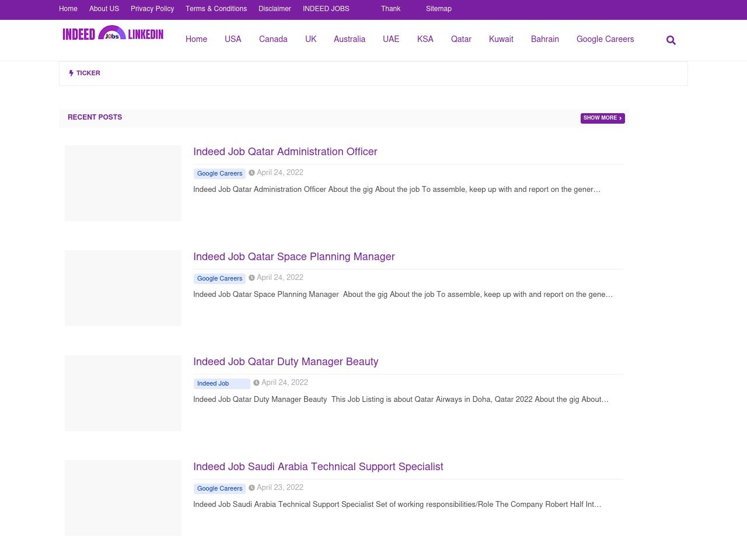Select KSA in the main navigation
747x560 pixels.
[x=425, y=39]
